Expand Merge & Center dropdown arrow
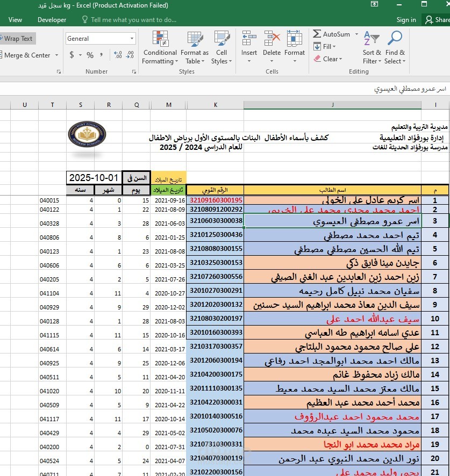The height and width of the screenshot is (476, 450). click(x=56, y=55)
